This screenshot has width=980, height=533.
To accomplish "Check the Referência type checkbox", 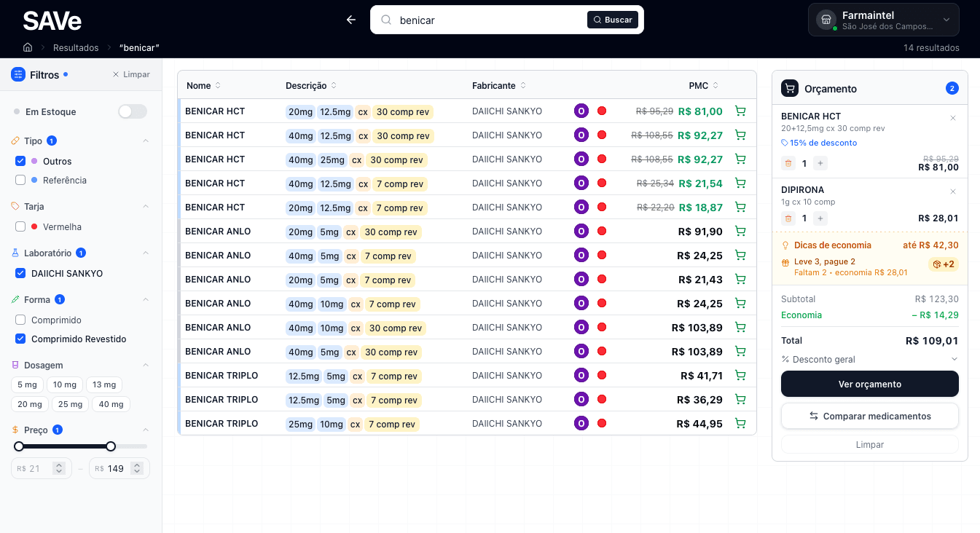I will tap(20, 180).
